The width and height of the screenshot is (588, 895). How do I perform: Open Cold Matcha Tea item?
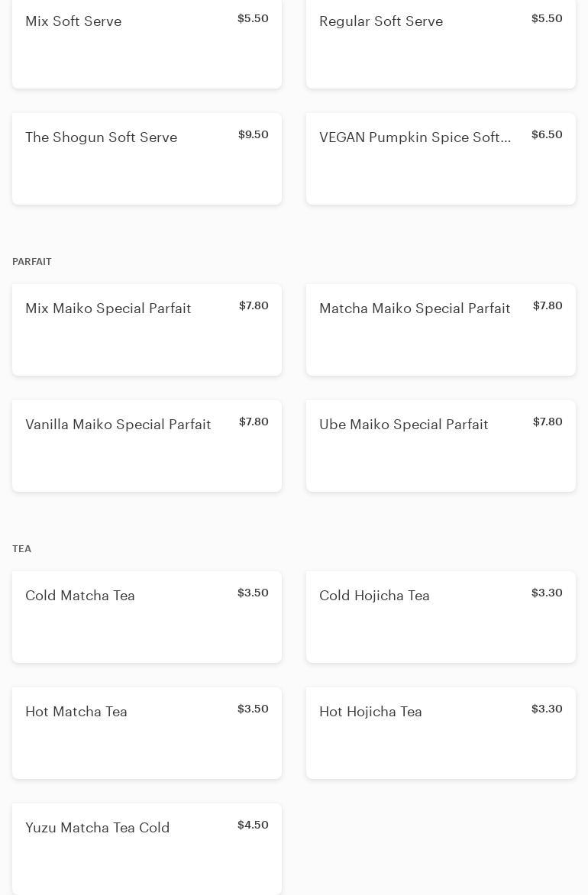pos(147,617)
